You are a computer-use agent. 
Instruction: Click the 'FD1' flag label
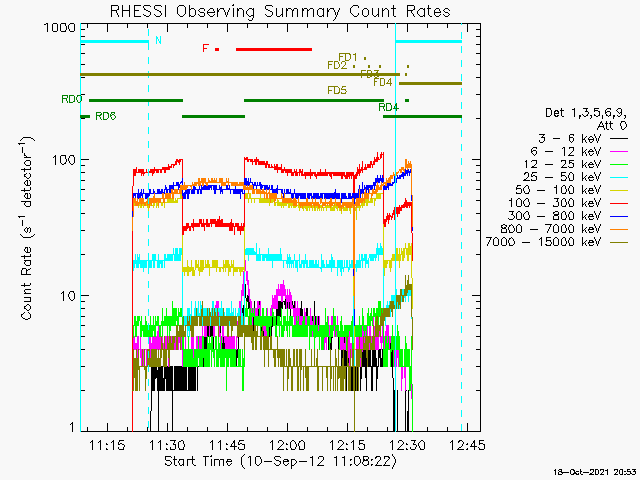click(x=347, y=57)
